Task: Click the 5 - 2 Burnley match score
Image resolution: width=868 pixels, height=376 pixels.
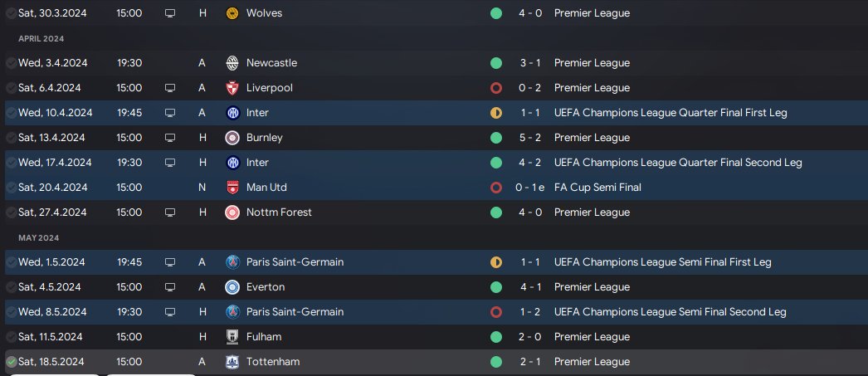Action: 528,138
